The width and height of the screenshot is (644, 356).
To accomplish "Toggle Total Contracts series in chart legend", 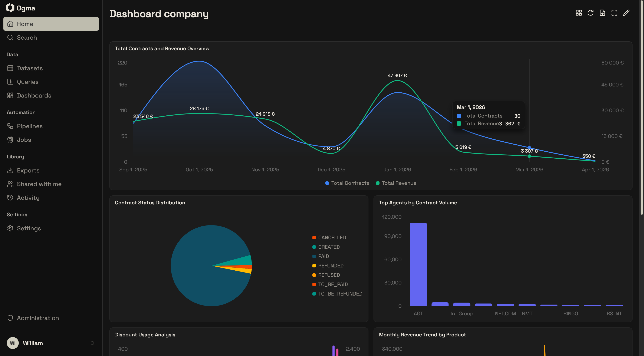I will [347, 183].
